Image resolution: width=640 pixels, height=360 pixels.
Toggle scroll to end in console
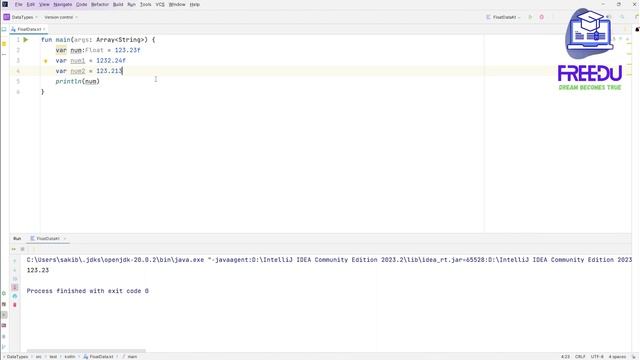coord(15,287)
